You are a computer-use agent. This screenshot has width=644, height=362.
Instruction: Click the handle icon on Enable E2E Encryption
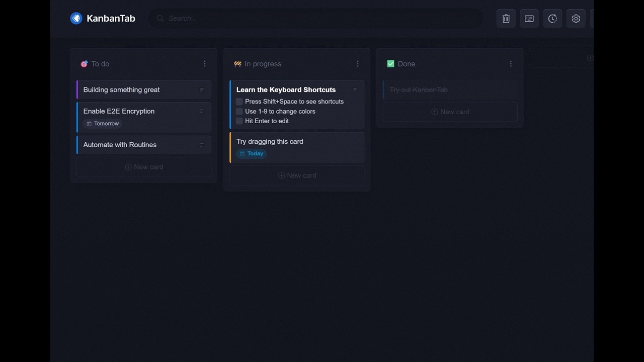[202, 111]
